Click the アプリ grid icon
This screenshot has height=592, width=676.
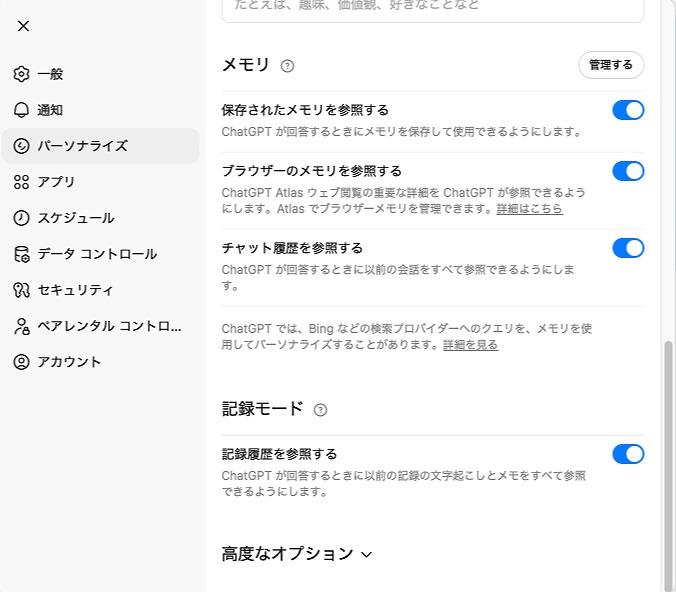22,182
